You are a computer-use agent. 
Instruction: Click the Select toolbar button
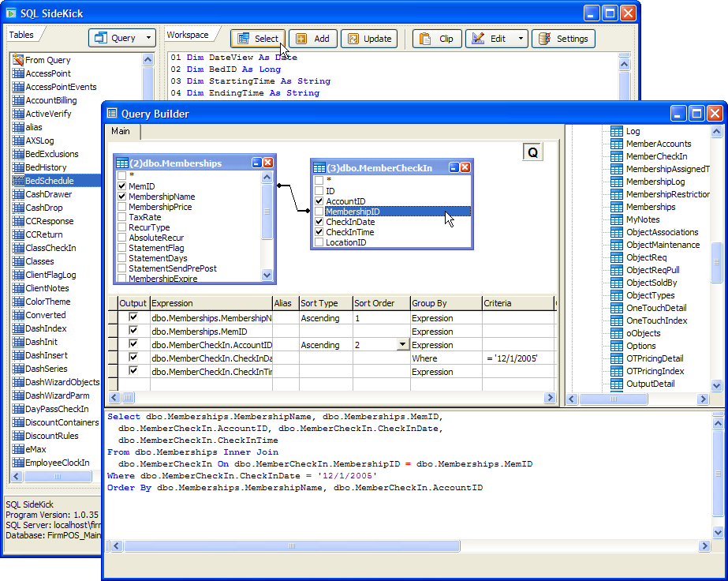(258, 39)
